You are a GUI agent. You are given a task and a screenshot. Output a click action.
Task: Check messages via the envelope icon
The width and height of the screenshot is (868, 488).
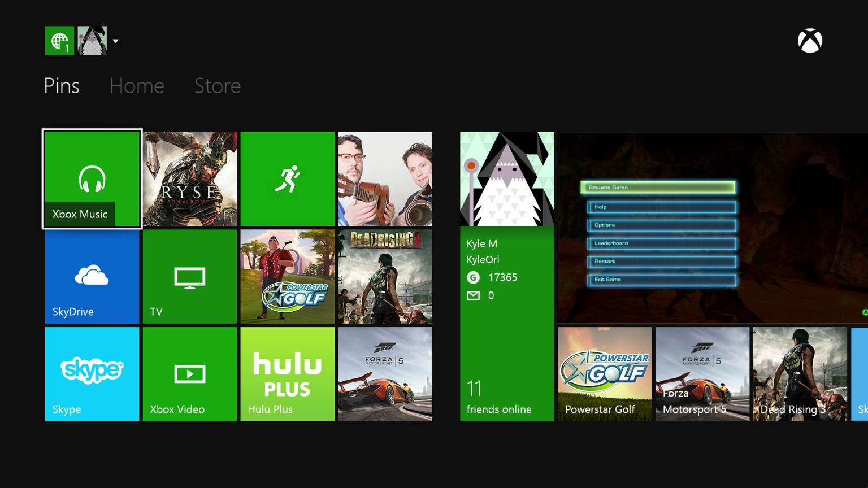point(474,295)
